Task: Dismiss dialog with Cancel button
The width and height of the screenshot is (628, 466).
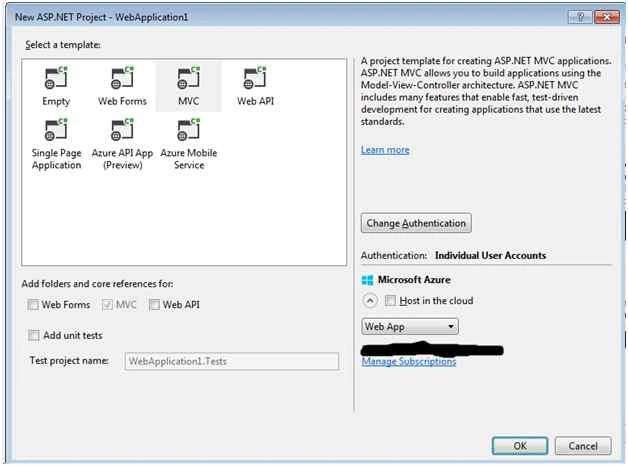Action: (583, 446)
